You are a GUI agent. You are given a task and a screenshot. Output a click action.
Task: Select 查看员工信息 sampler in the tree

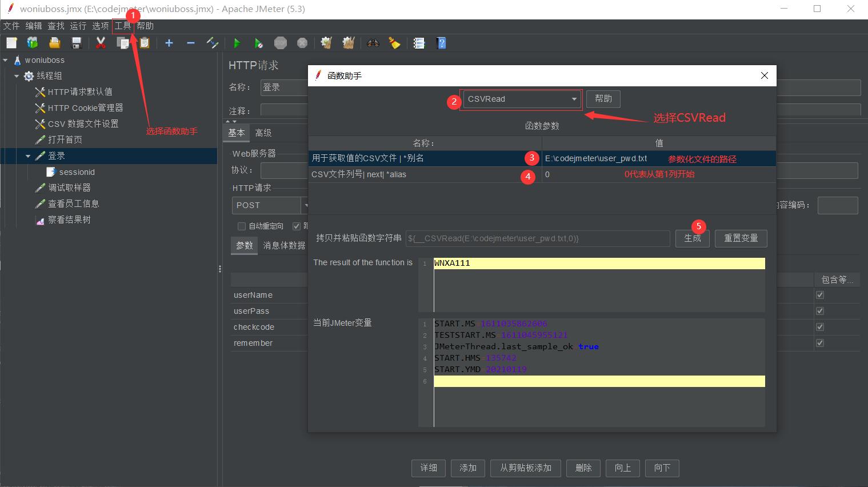tap(73, 204)
